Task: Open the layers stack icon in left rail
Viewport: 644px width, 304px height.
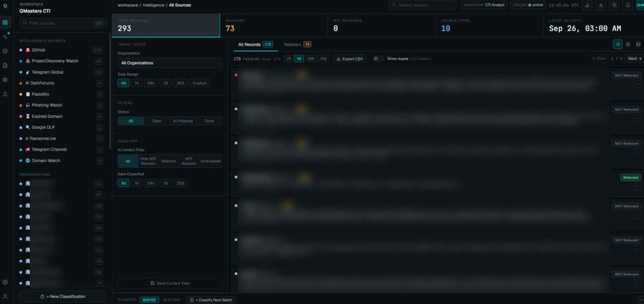Action: [5, 51]
